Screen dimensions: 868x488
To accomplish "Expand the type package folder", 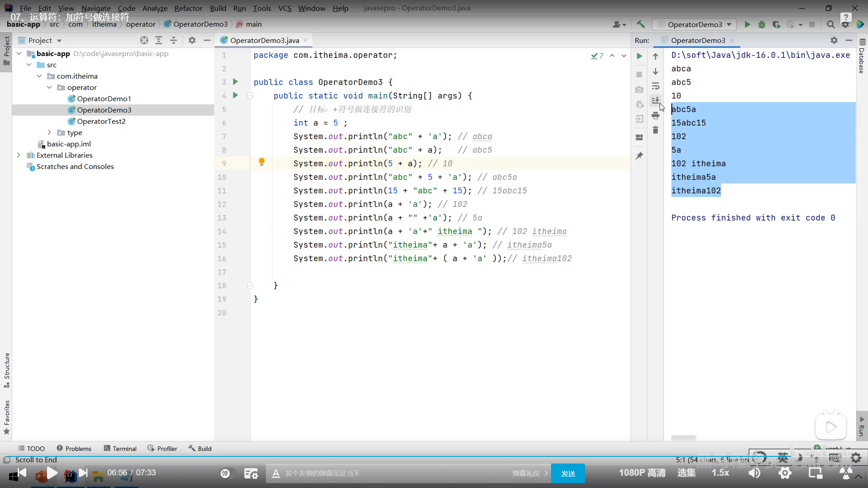I will point(49,132).
